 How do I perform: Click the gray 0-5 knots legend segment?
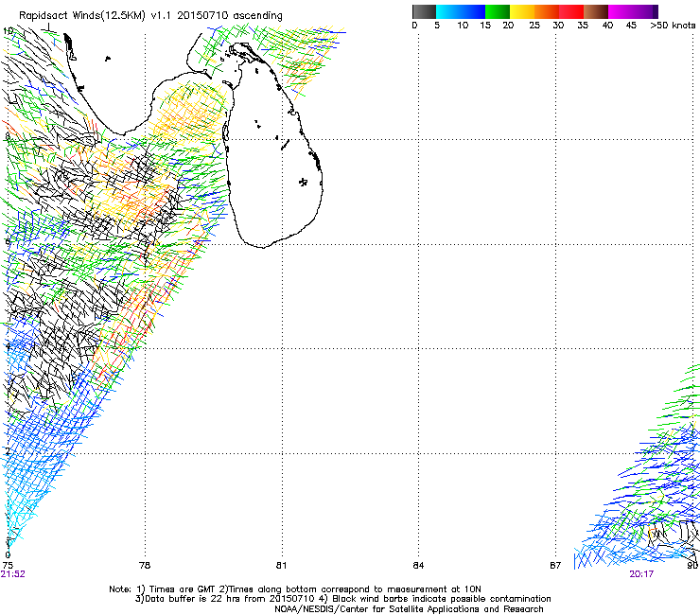pyautogui.click(x=424, y=11)
